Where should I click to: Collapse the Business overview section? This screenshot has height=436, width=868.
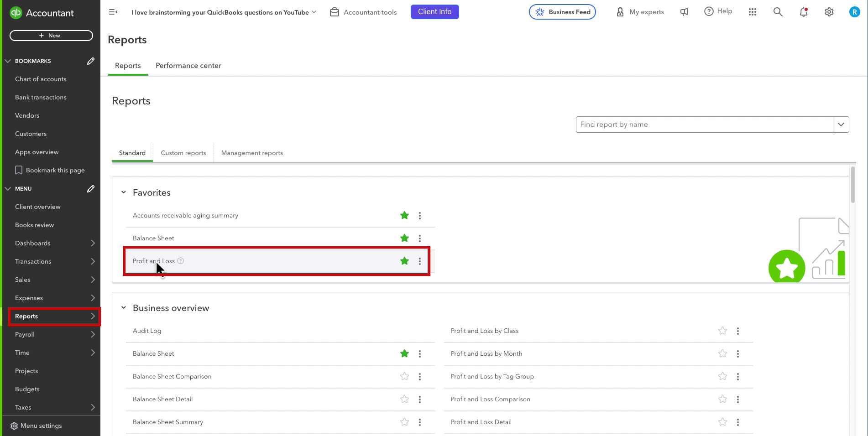click(123, 308)
